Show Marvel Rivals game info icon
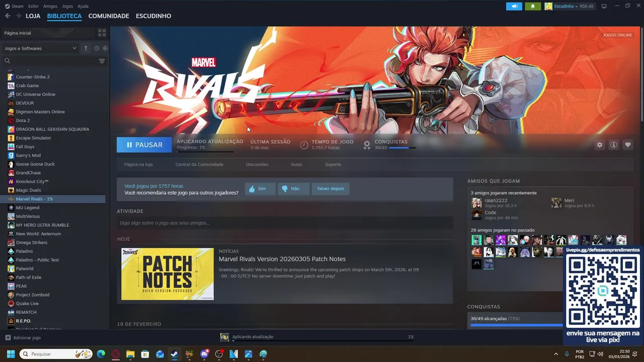The image size is (644, 362). click(x=613, y=145)
